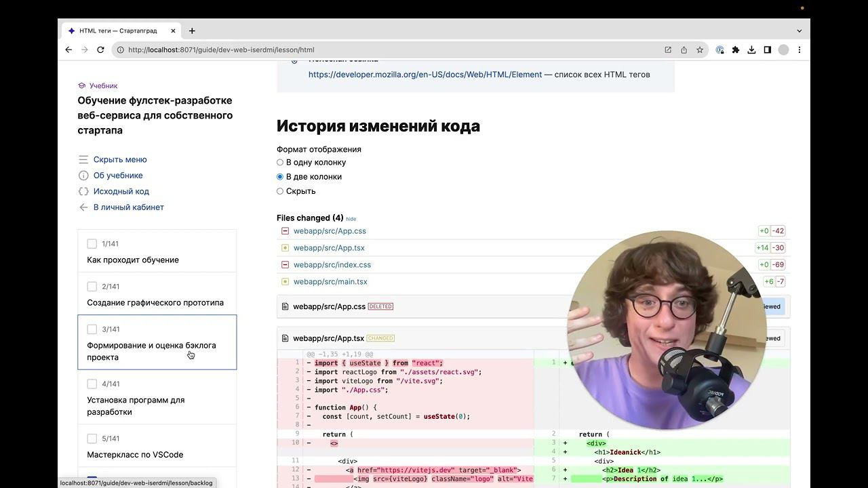Screen dimensions: 868x488
Task: Click the CHANGED badge on App.tsx
Action: pos(380,338)
